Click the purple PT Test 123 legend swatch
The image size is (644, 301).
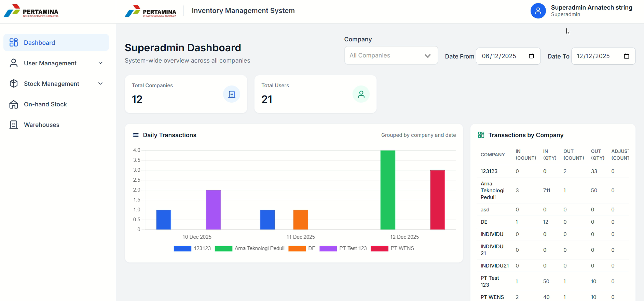coord(328,249)
